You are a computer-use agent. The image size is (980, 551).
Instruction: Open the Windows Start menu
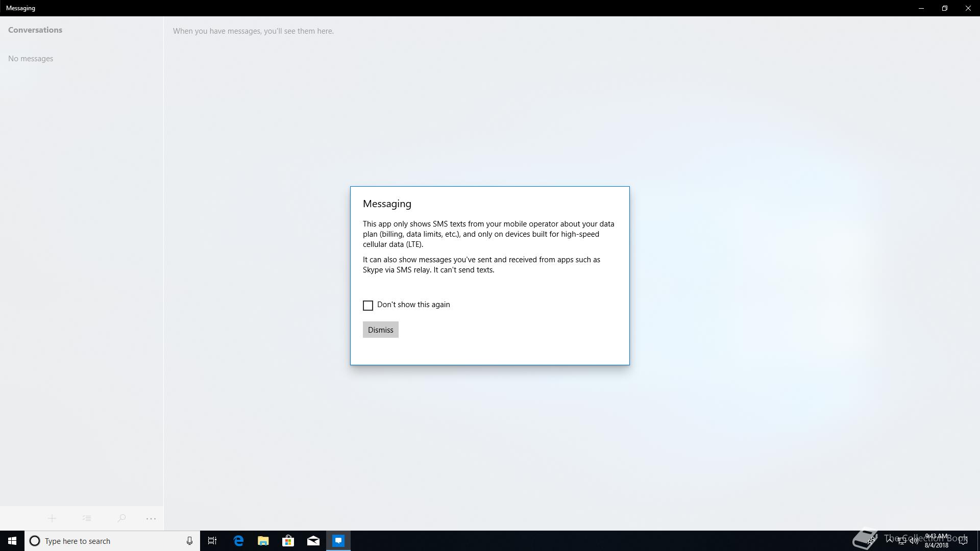point(12,541)
